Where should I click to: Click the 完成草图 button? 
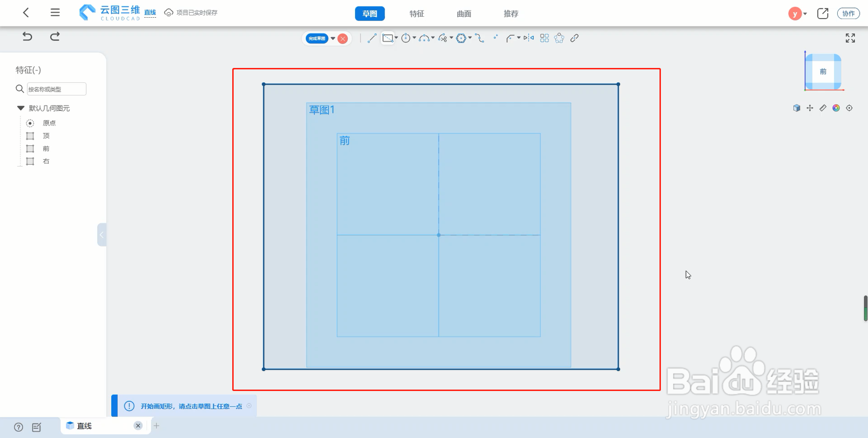[x=317, y=39]
